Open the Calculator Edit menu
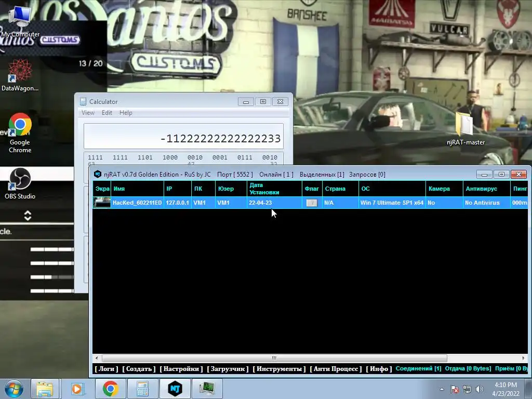The image size is (532, 399). tap(107, 113)
